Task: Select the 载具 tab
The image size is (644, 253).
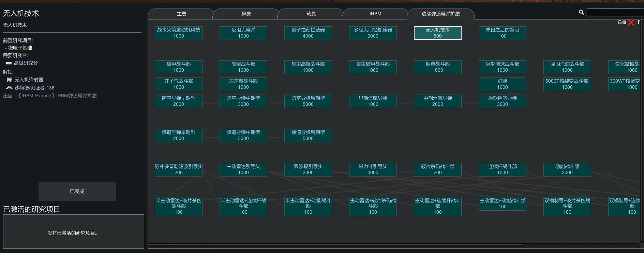Action: pyautogui.click(x=311, y=14)
